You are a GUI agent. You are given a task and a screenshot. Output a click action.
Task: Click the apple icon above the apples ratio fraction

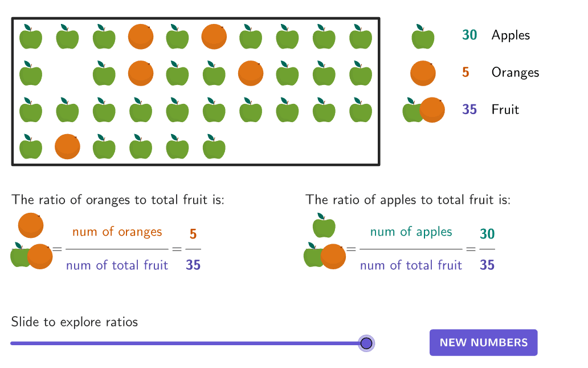324,225
